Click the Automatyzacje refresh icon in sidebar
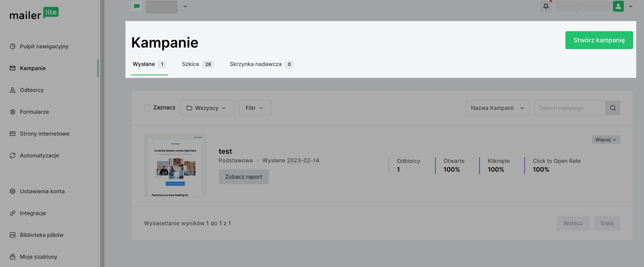The height and width of the screenshot is (267, 644). pos(12,156)
